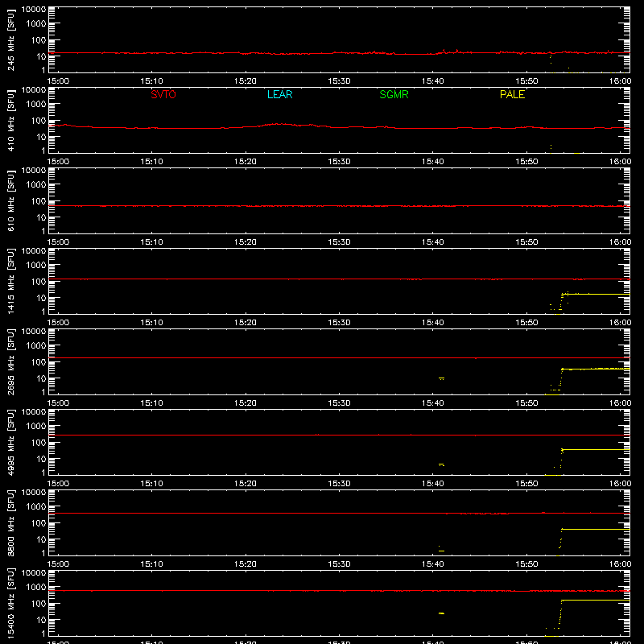
Task: Click 15:30 time tick under 610 MHz panel
Action: [x=339, y=242]
